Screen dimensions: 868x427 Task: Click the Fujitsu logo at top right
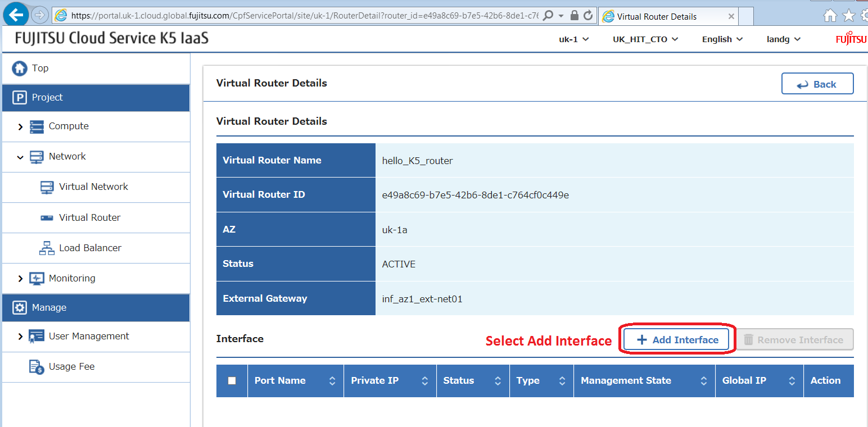851,39
